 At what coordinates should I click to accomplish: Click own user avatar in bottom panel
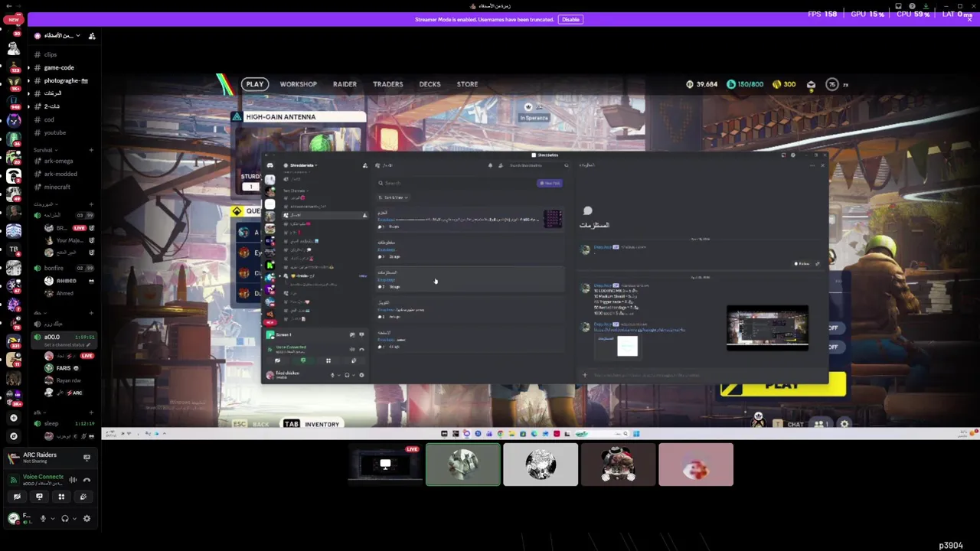[13, 518]
